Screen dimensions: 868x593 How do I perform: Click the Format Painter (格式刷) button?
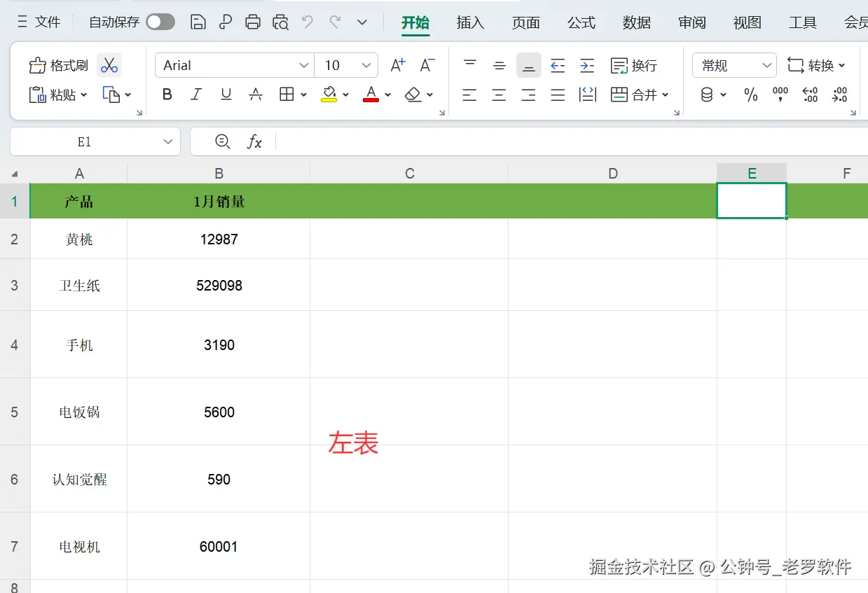(59, 66)
